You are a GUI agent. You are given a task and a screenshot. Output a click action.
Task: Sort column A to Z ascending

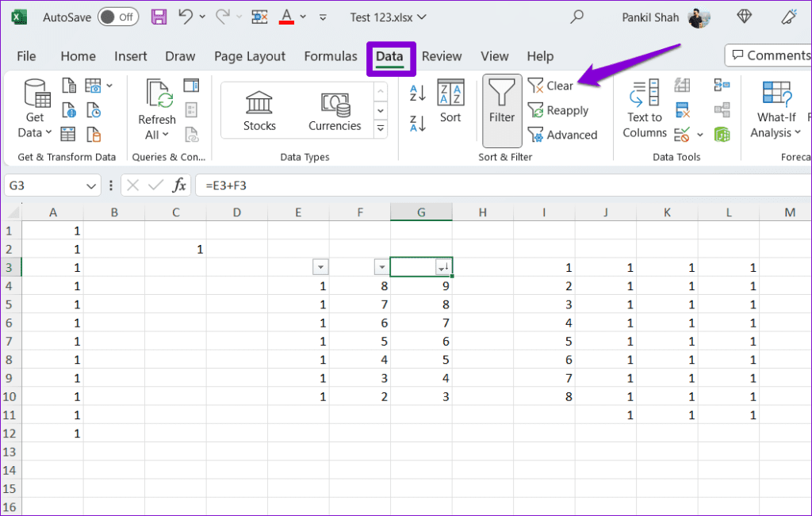point(418,93)
